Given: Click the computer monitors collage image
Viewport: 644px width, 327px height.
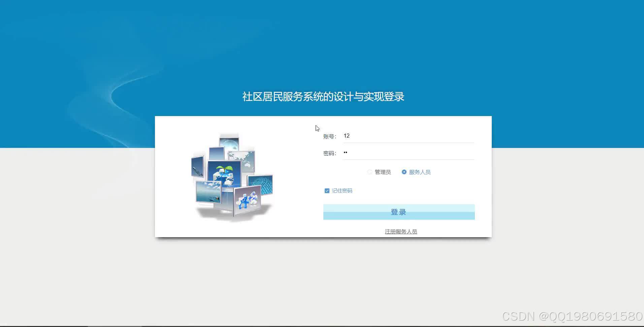Looking at the screenshot, I should pos(232,177).
